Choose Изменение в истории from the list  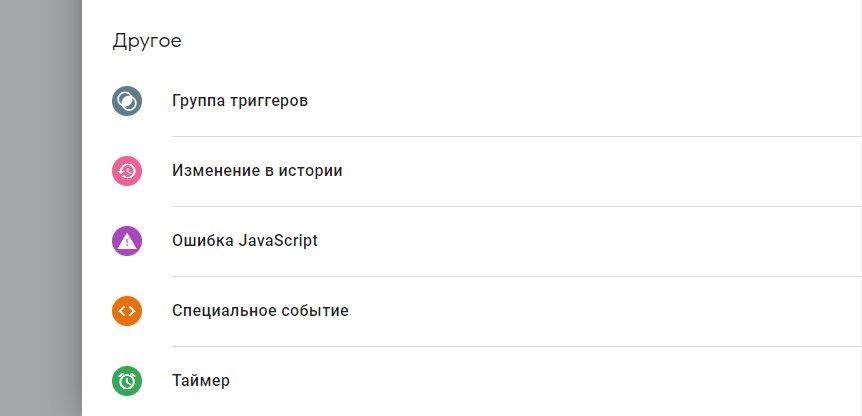click(x=257, y=171)
